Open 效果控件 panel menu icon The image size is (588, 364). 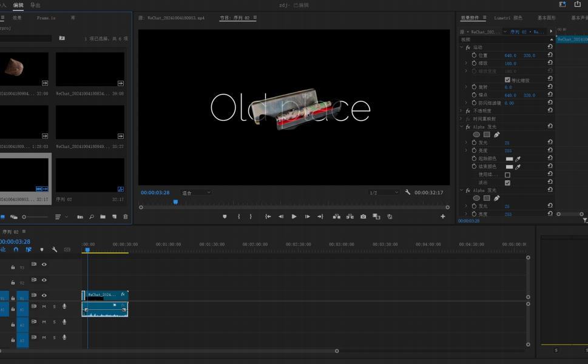(x=484, y=18)
